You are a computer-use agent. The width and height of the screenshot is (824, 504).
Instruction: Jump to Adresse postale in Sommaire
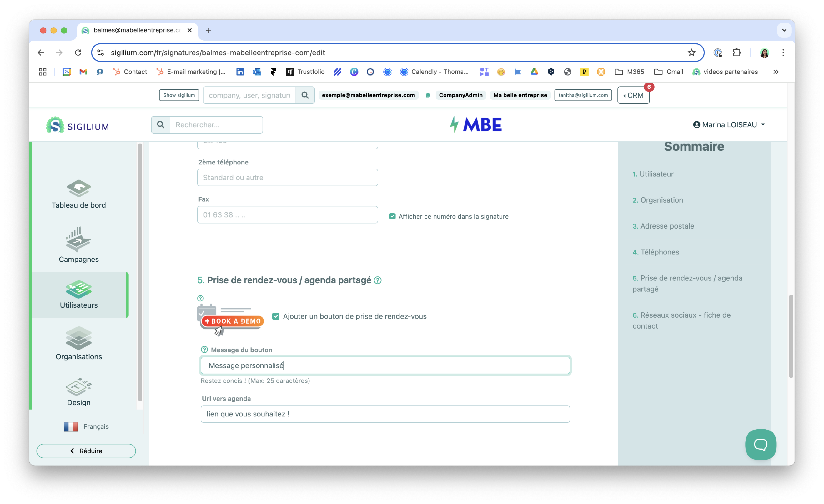coord(667,226)
